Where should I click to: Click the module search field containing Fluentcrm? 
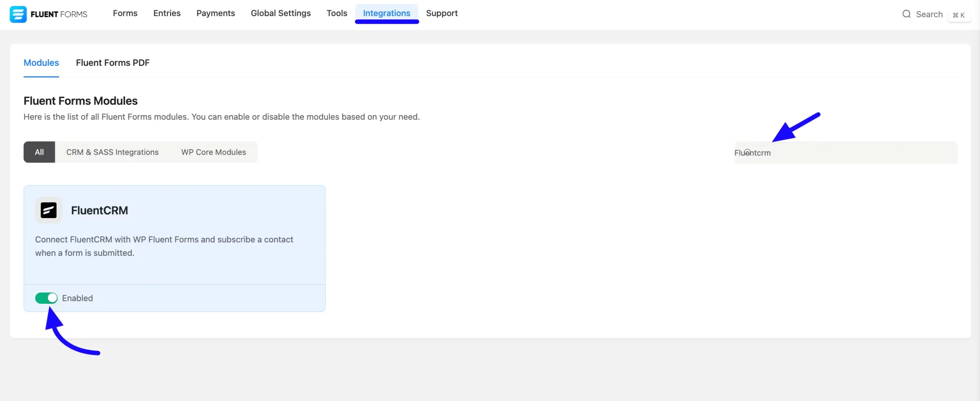coord(846,153)
